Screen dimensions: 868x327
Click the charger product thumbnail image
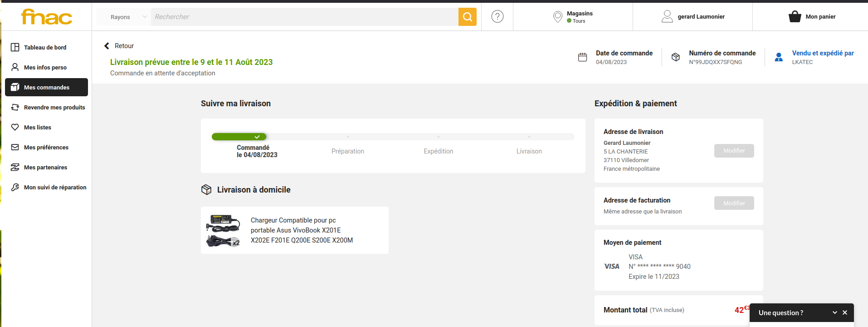coord(223,231)
